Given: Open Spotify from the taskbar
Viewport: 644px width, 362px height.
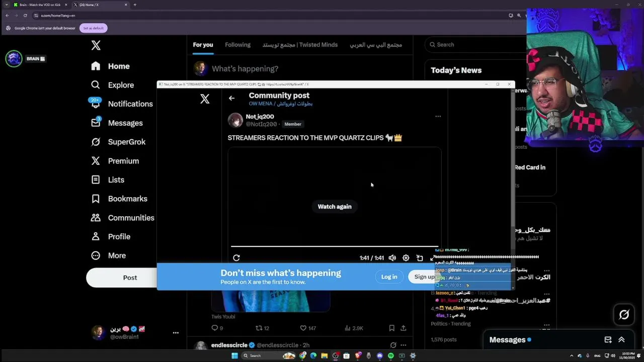Looking at the screenshot, I should [391, 356].
